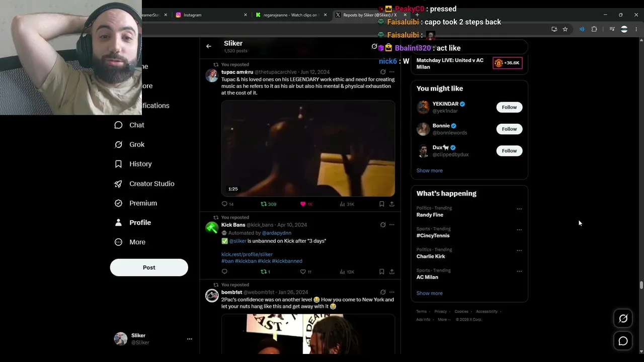
Task: Open the Matchday LIVE United v AC Milan card
Action: (x=469, y=63)
